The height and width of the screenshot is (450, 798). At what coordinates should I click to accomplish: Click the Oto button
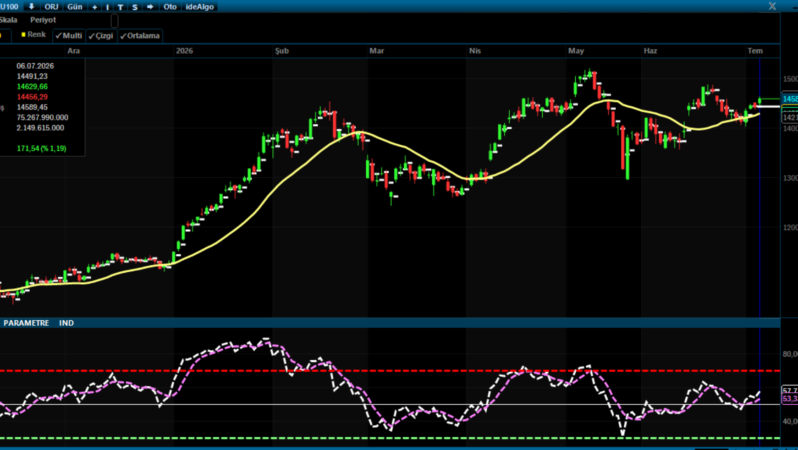pyautogui.click(x=170, y=7)
